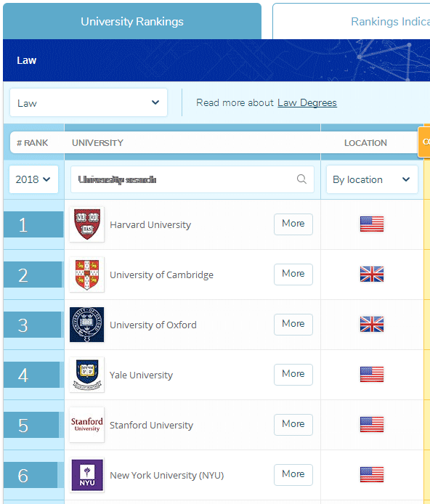430x504 pixels.
Task: Click the magnifier icon in university search
Action: coord(301,179)
